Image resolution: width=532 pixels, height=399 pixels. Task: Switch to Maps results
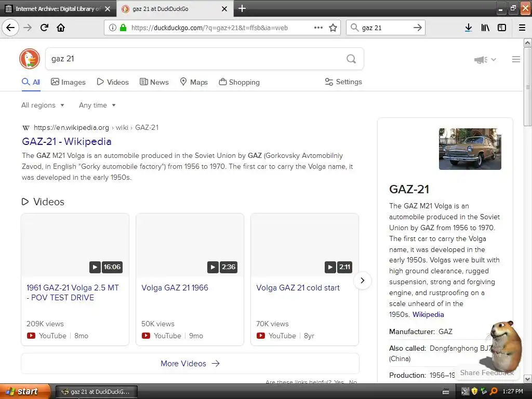pos(193,82)
